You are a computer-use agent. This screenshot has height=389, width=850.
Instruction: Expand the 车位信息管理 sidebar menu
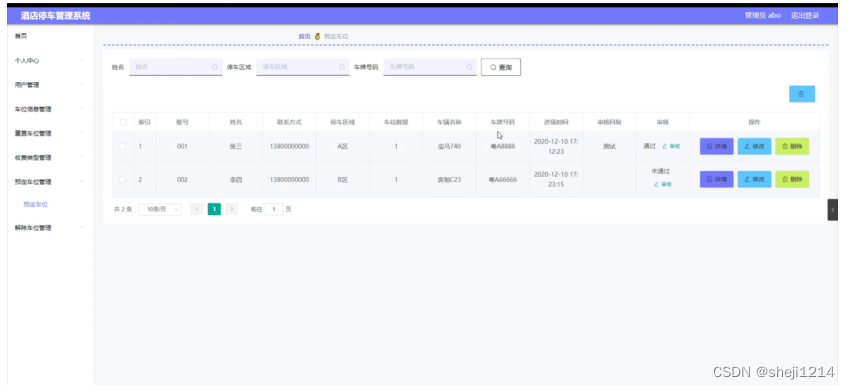point(50,109)
